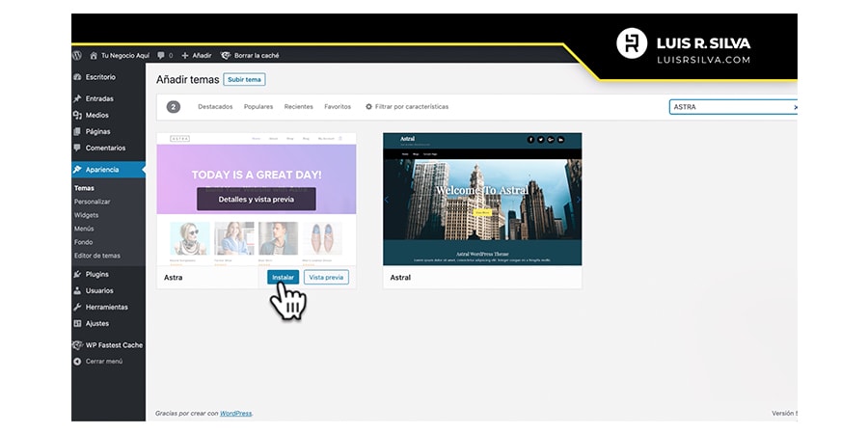Click the WP Fastest Cache cheetah icon
Image resolution: width=868 pixels, height=434 pixels.
pyautogui.click(x=77, y=345)
